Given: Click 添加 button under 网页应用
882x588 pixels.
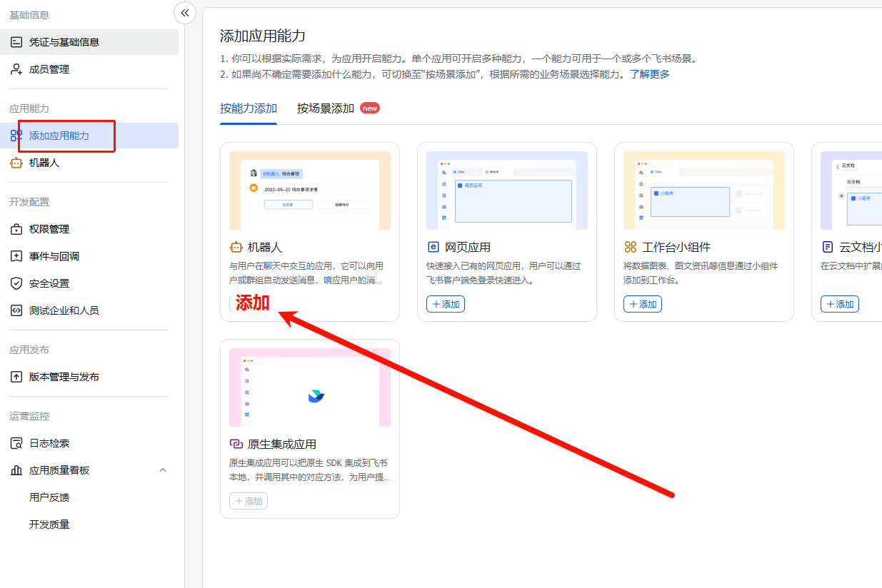Looking at the screenshot, I should point(446,304).
